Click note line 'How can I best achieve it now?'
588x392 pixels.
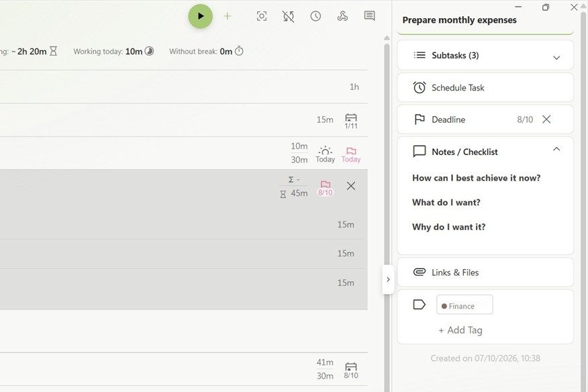[477, 178]
